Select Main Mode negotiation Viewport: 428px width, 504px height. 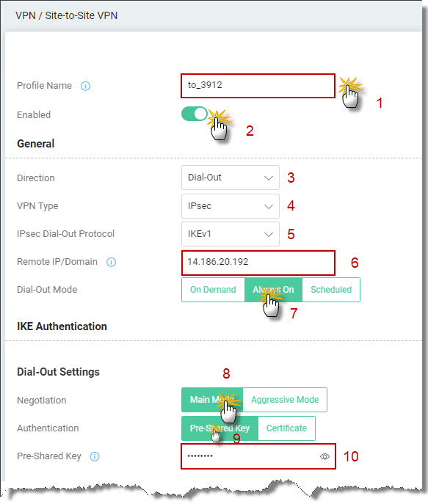point(212,400)
